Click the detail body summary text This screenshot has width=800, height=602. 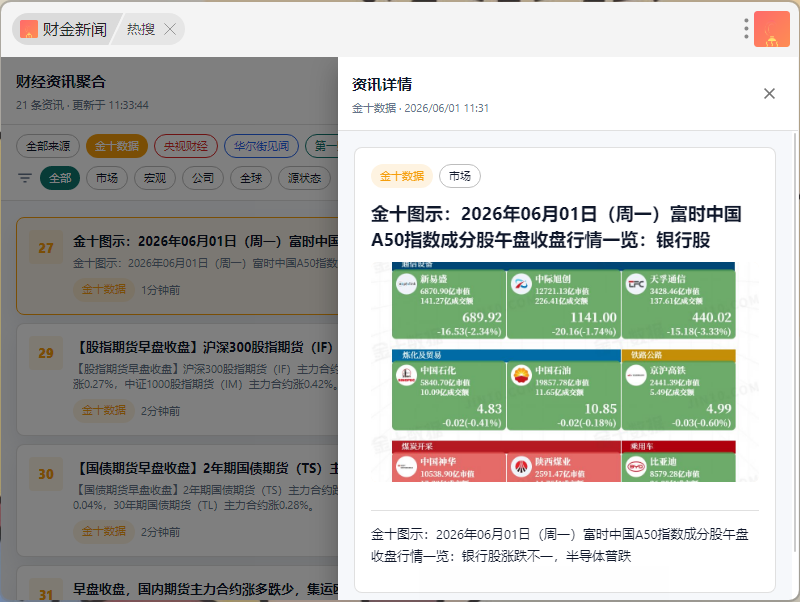point(559,545)
